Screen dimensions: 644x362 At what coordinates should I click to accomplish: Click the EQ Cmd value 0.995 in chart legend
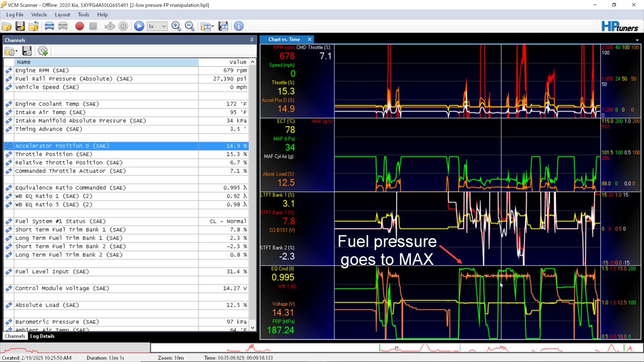(282, 278)
